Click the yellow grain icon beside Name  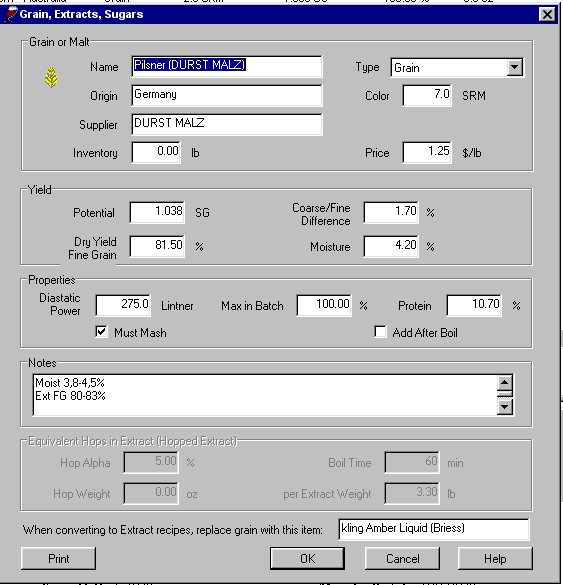(51, 77)
